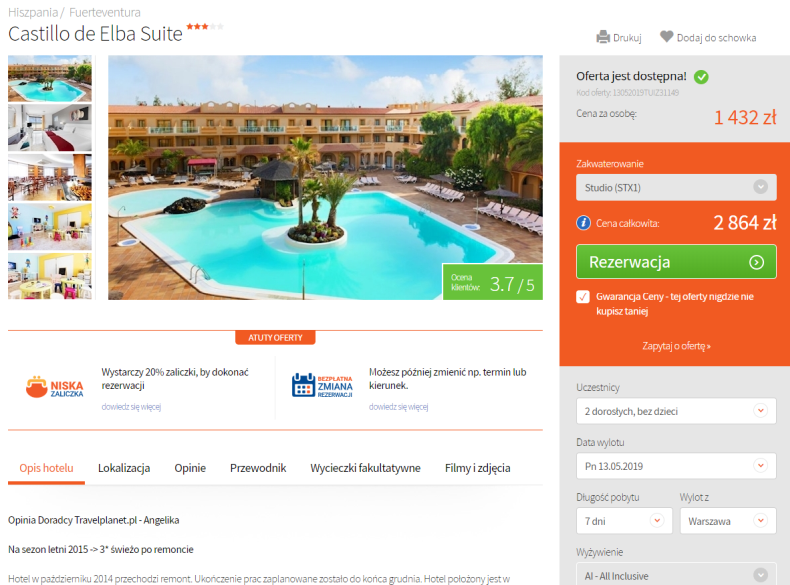Click the Zapytaj o ofertę link

(676, 346)
